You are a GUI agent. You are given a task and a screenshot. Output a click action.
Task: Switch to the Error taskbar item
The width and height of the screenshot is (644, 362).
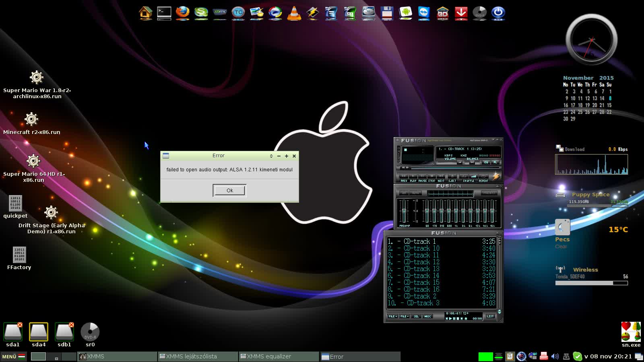[x=360, y=356]
